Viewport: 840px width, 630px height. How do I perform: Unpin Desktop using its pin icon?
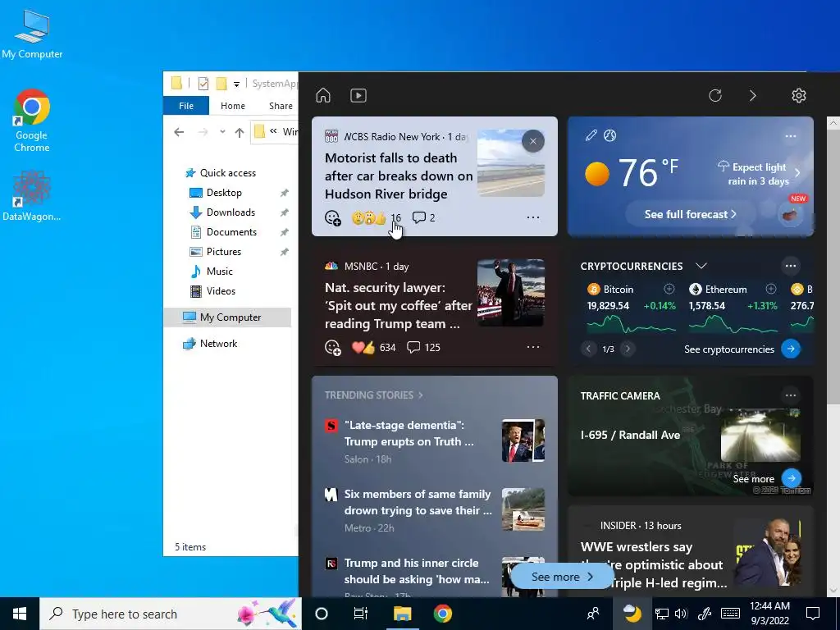point(285,193)
